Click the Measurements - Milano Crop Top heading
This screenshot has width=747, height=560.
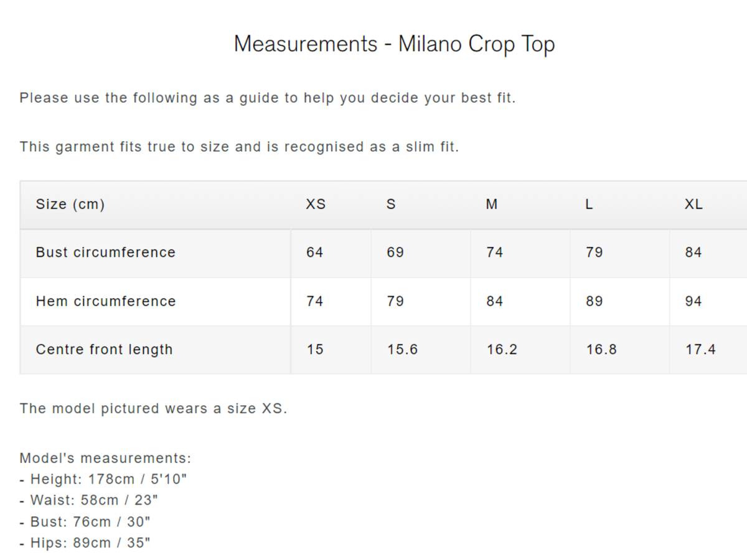click(x=394, y=44)
